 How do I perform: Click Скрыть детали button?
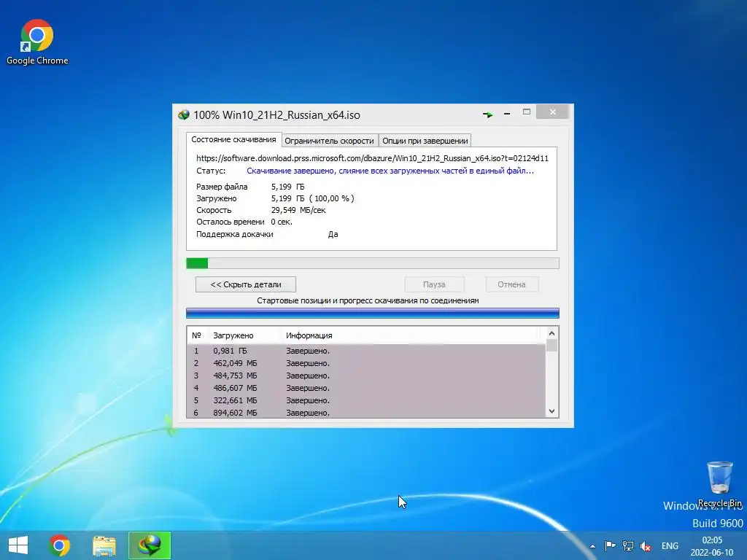point(246,284)
